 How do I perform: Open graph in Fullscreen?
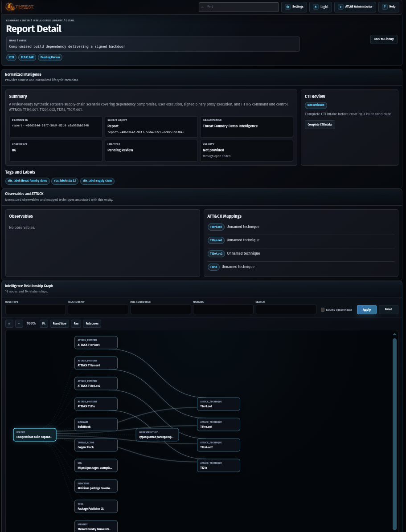pos(92,324)
